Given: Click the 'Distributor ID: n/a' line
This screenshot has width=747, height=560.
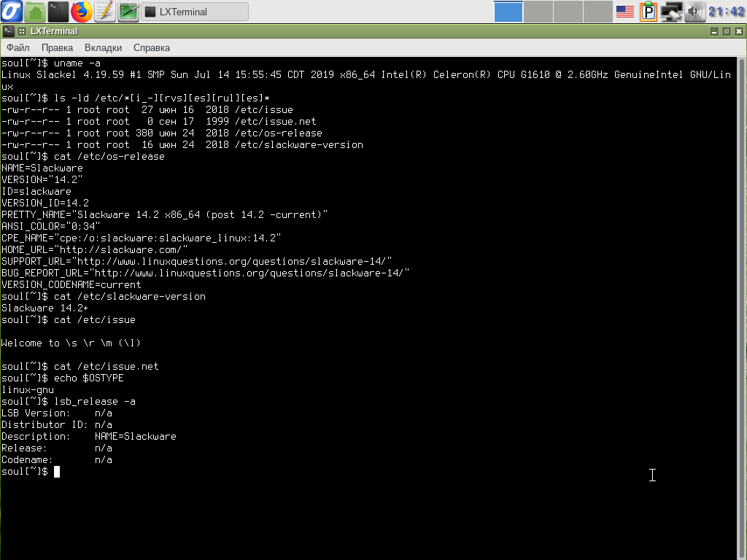Looking at the screenshot, I should (57, 425).
